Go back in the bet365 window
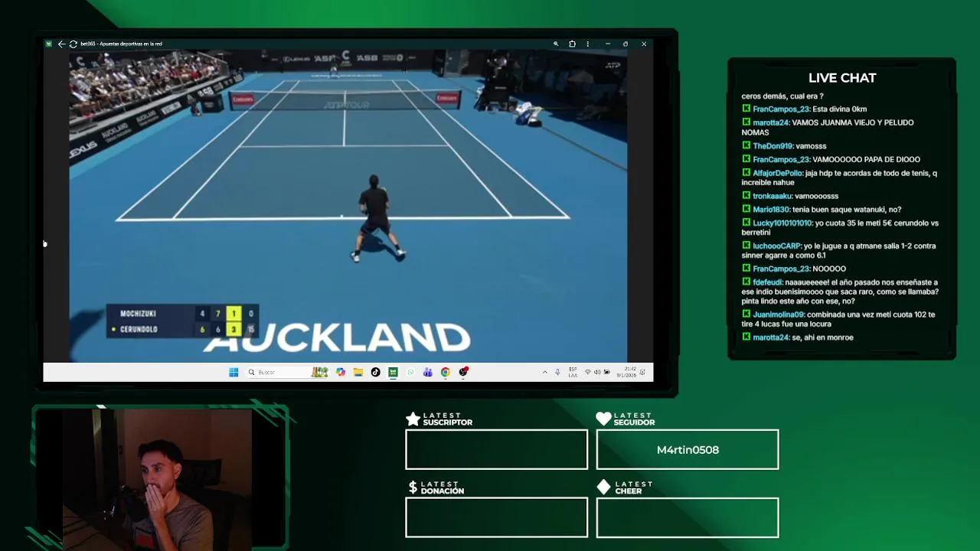Viewport: 980px width, 551px height. (x=61, y=44)
